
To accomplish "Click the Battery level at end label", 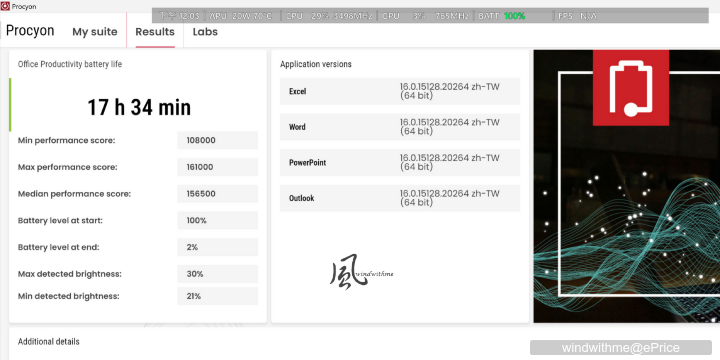I will click(x=58, y=247).
